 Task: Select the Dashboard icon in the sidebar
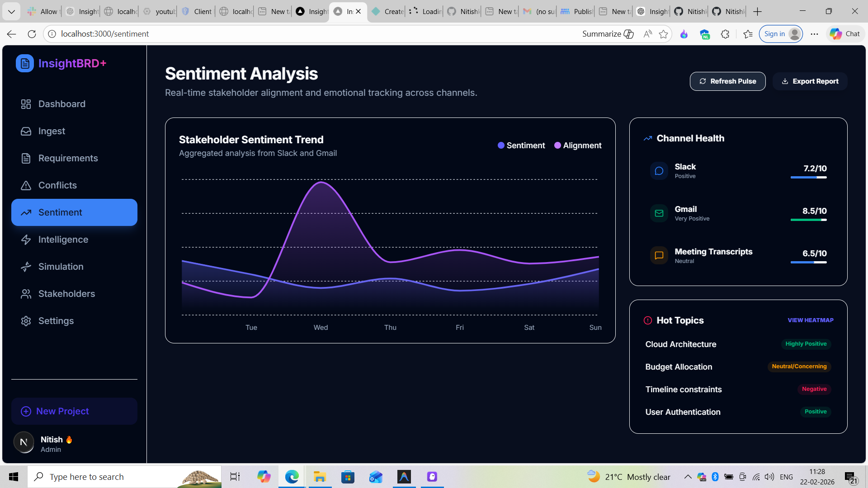(x=26, y=104)
